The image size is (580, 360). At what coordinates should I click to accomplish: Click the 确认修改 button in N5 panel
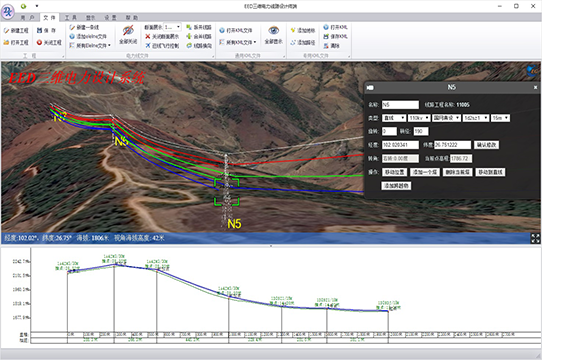(486, 145)
